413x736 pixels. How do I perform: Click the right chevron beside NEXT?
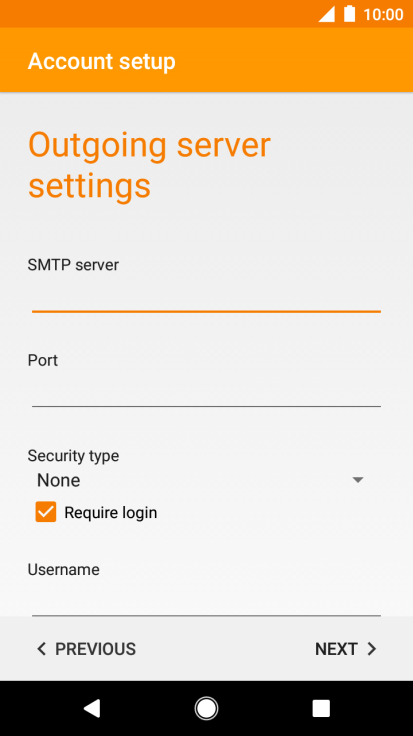[x=372, y=649]
